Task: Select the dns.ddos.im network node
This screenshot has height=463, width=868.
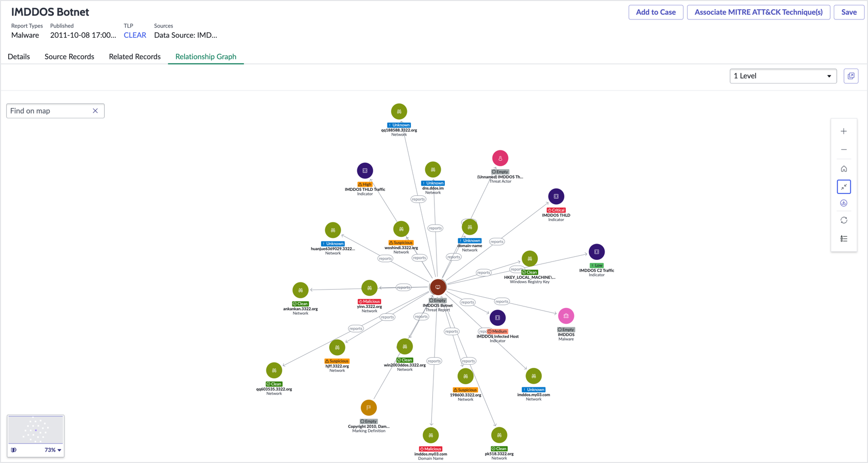Action: click(433, 170)
